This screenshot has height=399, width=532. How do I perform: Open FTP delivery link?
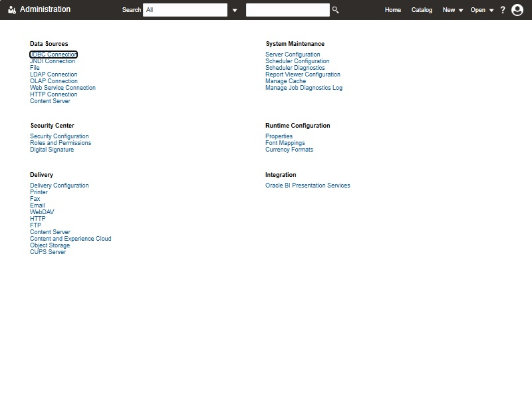pos(35,225)
